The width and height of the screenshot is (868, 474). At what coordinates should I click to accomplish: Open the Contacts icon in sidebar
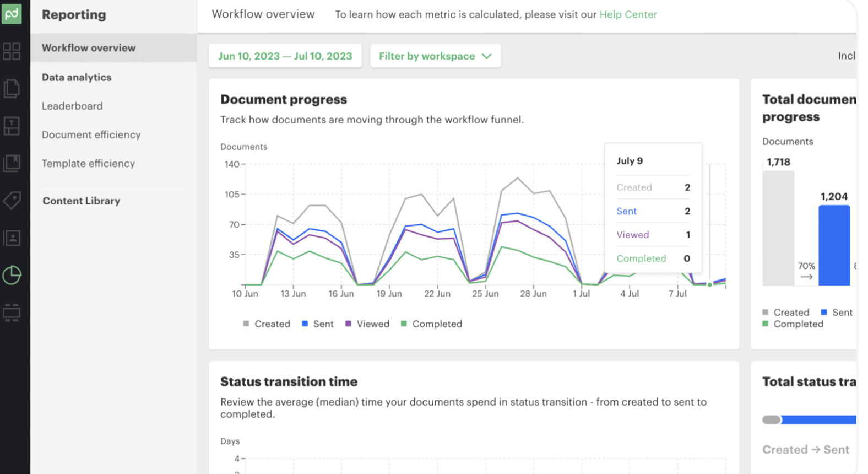[x=12, y=238]
